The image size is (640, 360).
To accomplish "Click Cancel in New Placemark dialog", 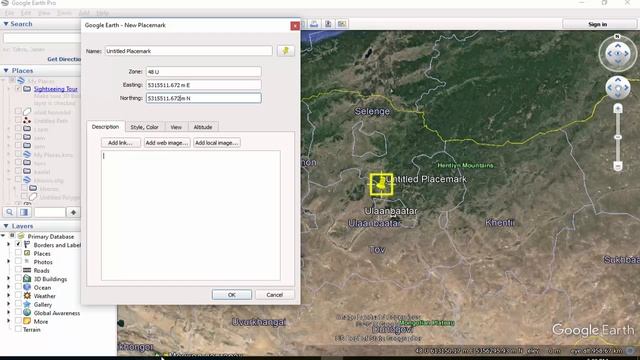I will coord(274,295).
